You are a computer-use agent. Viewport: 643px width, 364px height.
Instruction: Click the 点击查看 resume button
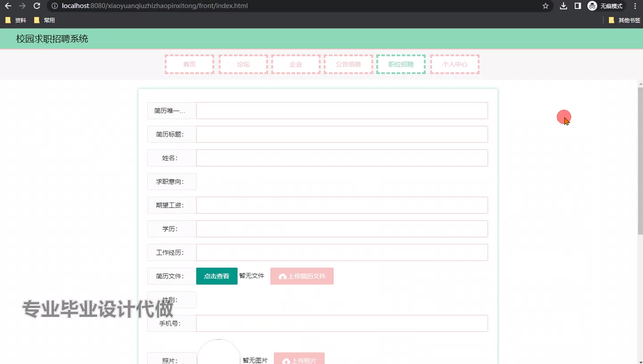(217, 276)
